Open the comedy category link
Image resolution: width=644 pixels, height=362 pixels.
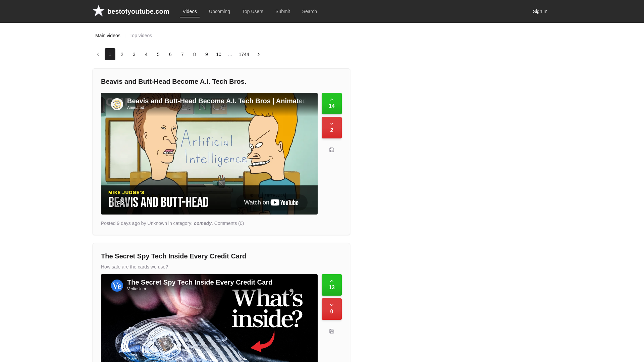point(203,223)
